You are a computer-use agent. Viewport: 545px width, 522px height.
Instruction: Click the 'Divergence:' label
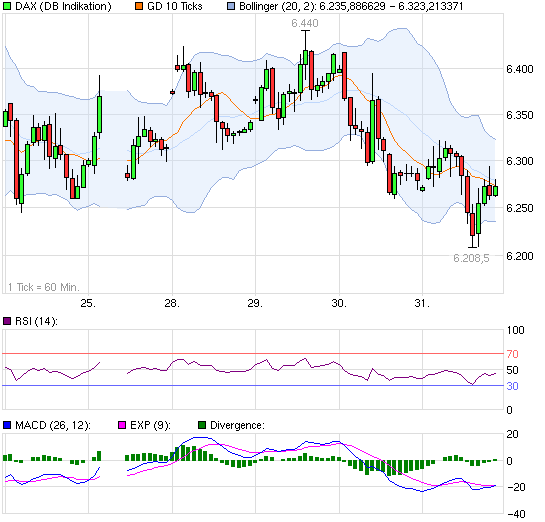(x=237, y=425)
